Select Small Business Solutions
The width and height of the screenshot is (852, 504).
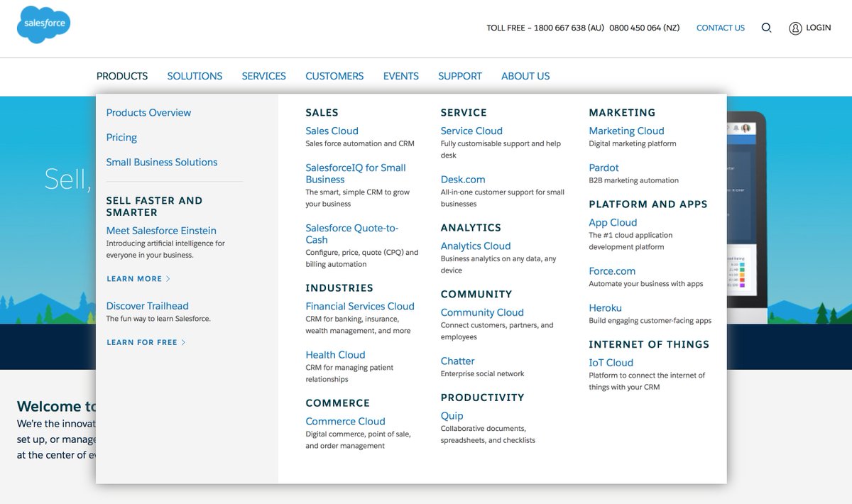pos(162,163)
